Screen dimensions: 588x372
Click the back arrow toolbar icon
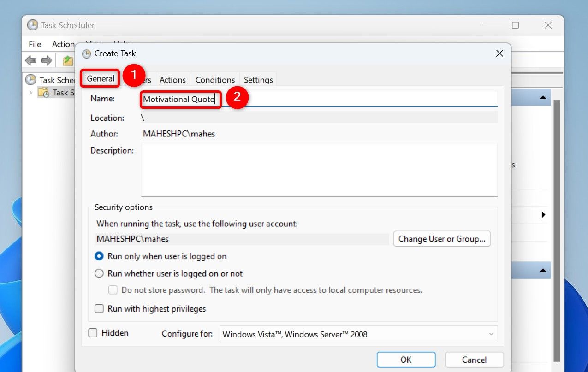(31, 60)
